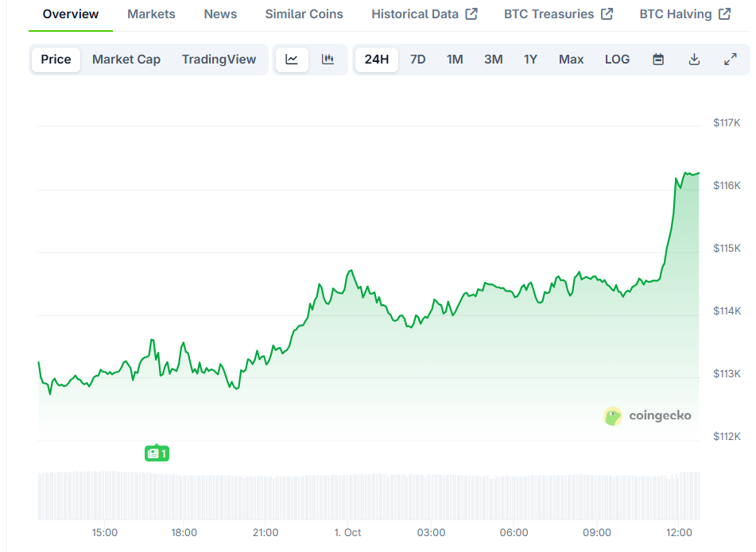Open the Similar Coins tab

point(304,14)
